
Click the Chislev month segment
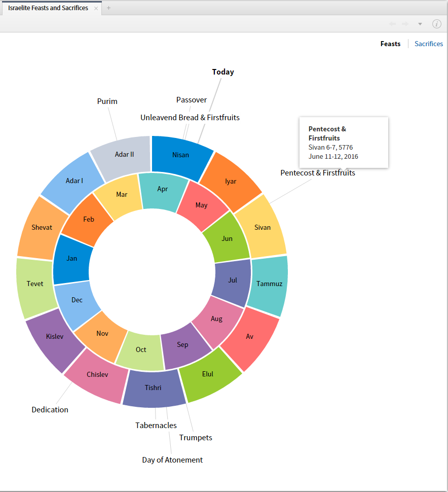pos(97,375)
